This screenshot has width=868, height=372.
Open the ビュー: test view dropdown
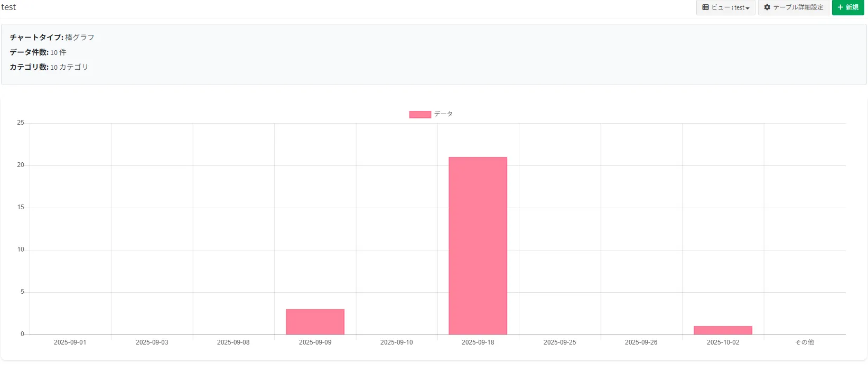pos(725,7)
